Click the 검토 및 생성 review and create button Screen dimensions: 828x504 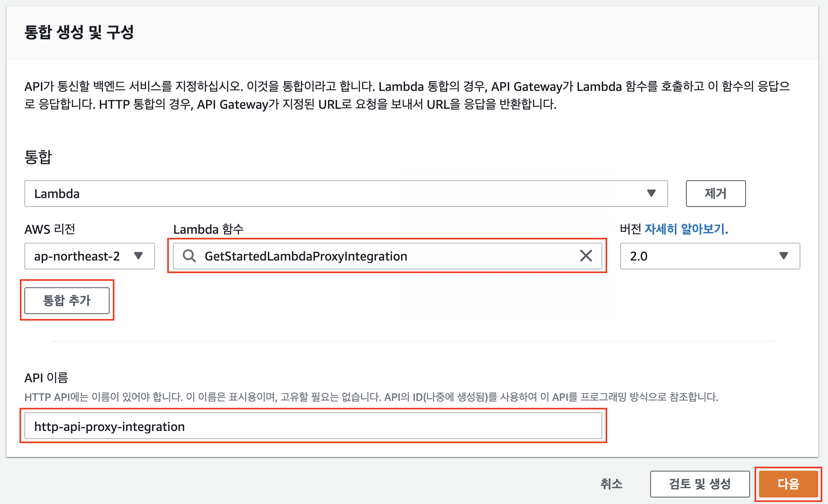(x=700, y=484)
